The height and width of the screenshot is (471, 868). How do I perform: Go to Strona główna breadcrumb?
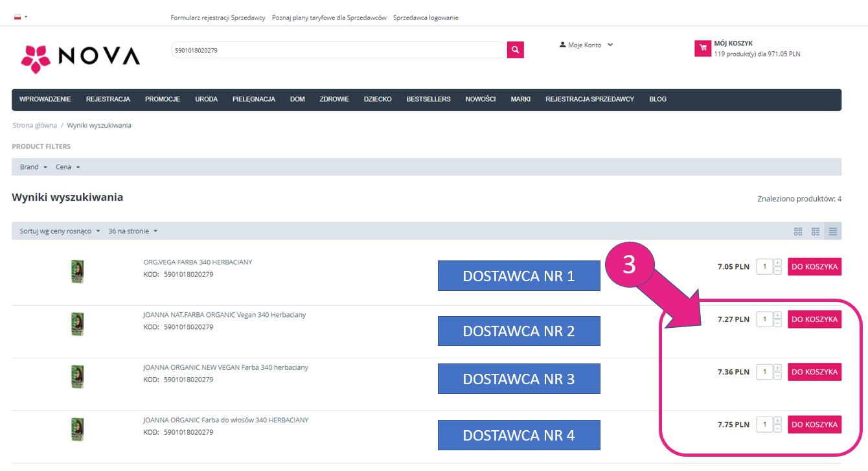34,125
